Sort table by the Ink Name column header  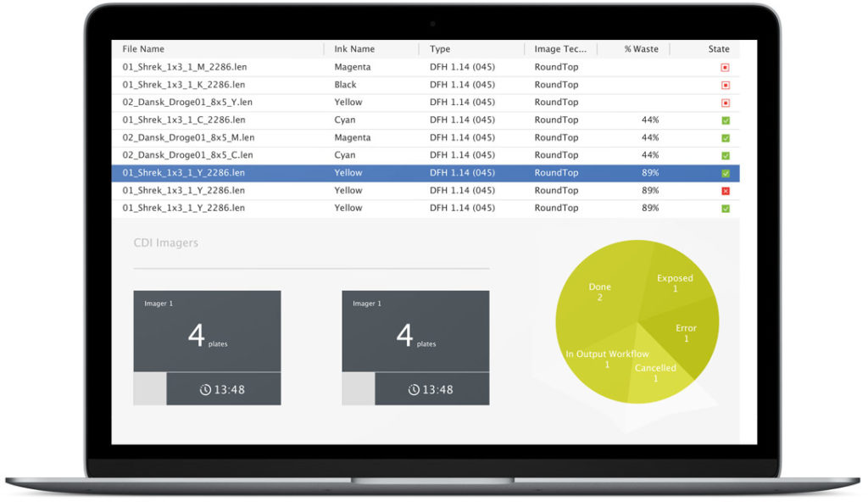354,49
